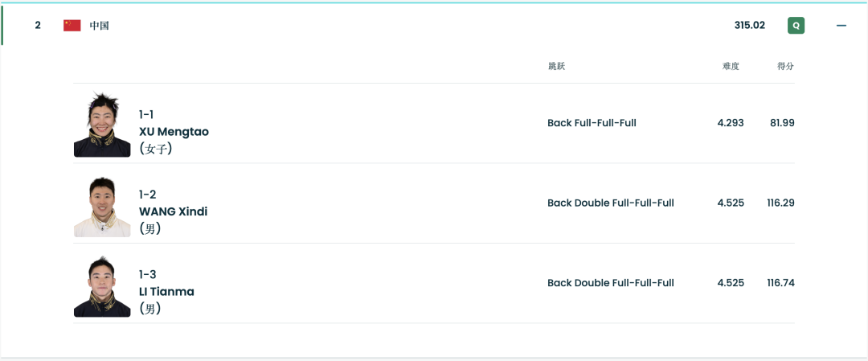
Task: Click the China flag icon
Action: click(x=72, y=26)
